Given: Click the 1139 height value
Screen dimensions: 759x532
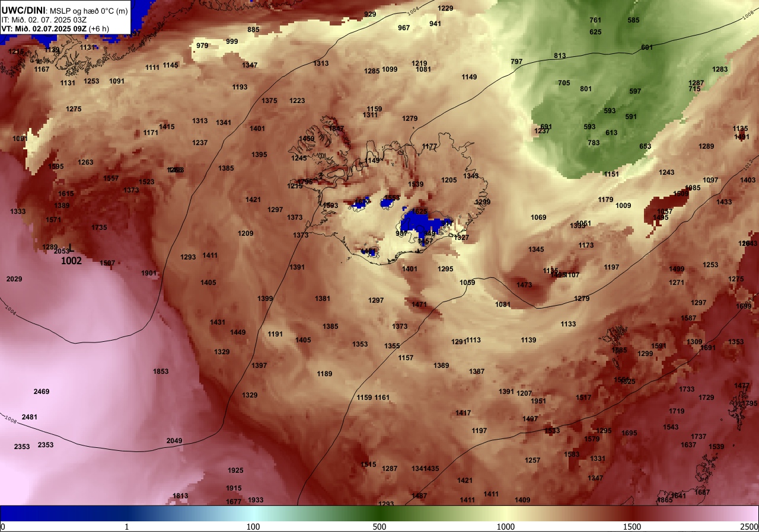Looking at the screenshot, I should pos(528,340).
